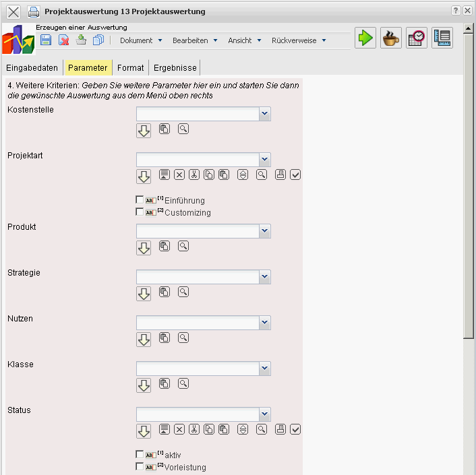476x475 pixels.
Task: Click the checkmark icon in Status row
Action: click(295, 429)
